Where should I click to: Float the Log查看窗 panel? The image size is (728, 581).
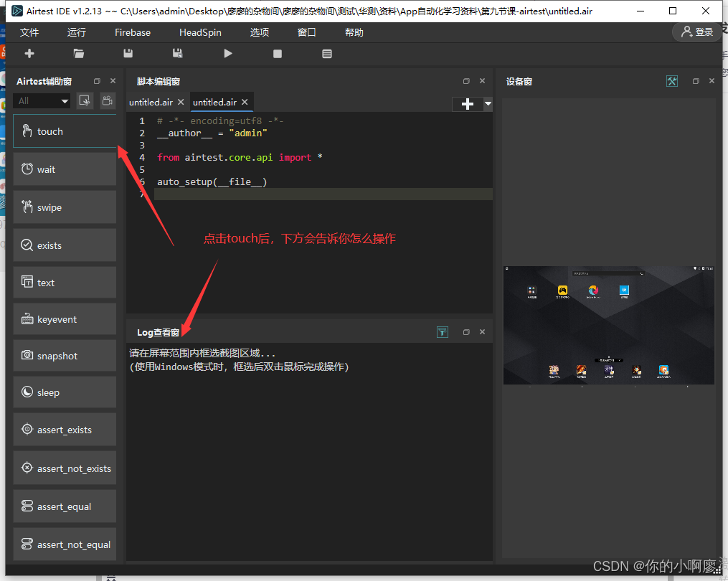point(467,332)
